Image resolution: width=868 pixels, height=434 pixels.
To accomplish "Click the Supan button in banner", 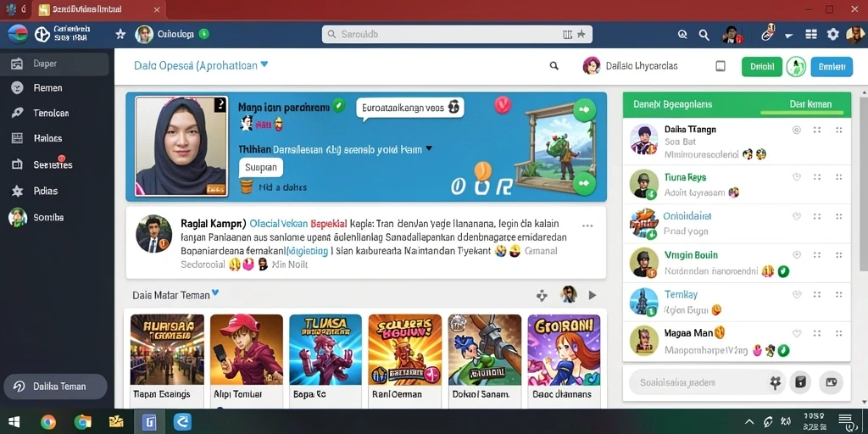I will (x=261, y=167).
